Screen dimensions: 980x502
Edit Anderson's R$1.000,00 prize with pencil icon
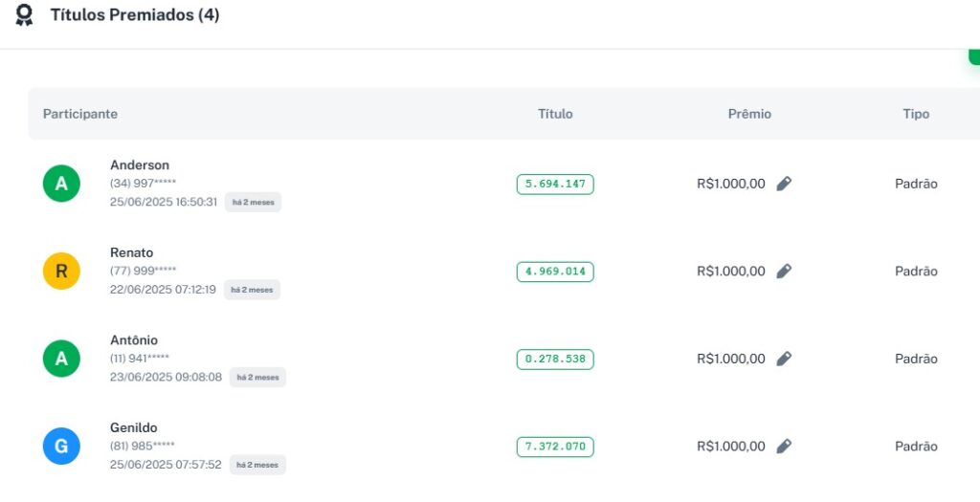pos(784,184)
